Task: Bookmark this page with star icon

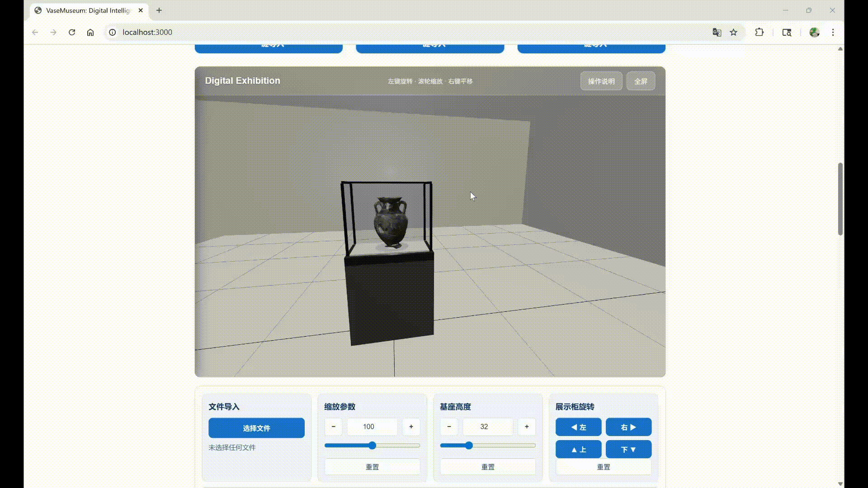Action: pyautogui.click(x=734, y=32)
